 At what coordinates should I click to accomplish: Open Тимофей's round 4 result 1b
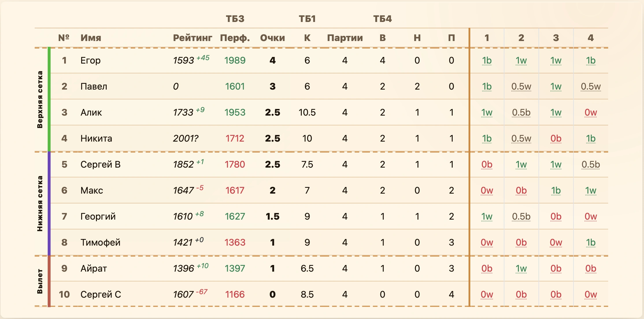pos(591,242)
